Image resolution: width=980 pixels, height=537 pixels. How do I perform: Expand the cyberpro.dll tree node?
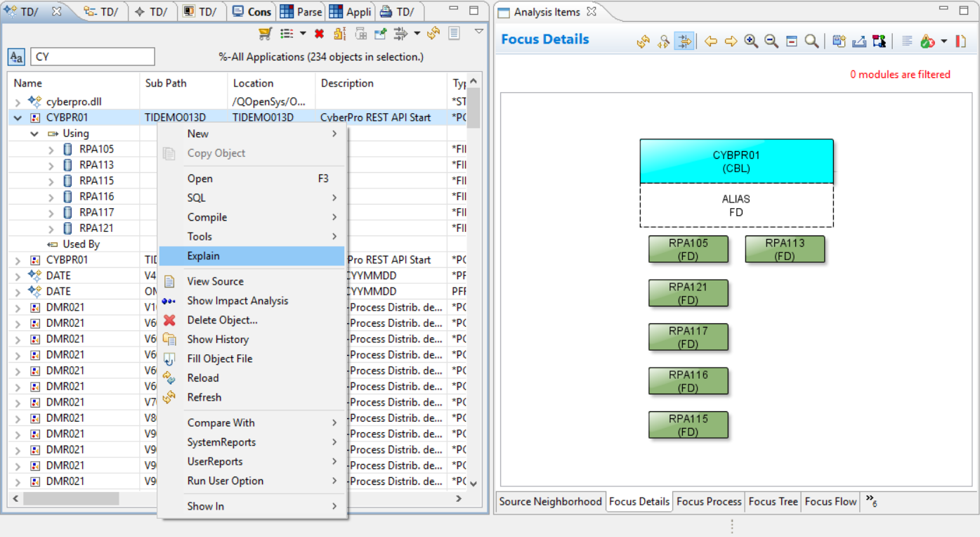[18, 102]
